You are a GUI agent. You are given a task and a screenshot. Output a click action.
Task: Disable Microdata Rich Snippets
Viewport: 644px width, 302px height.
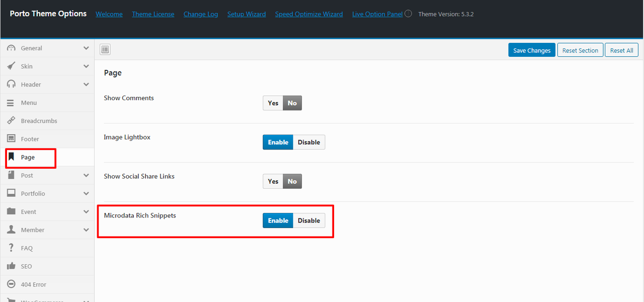[x=309, y=220]
